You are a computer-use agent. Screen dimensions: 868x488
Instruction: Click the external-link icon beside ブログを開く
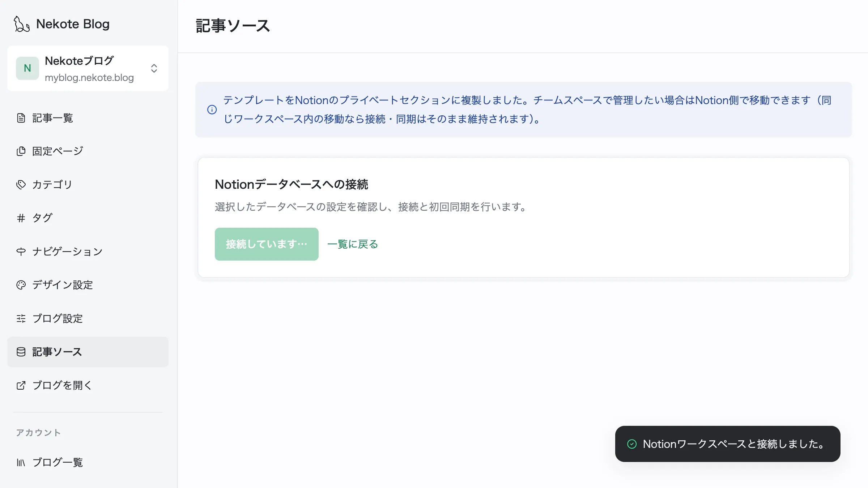point(21,385)
